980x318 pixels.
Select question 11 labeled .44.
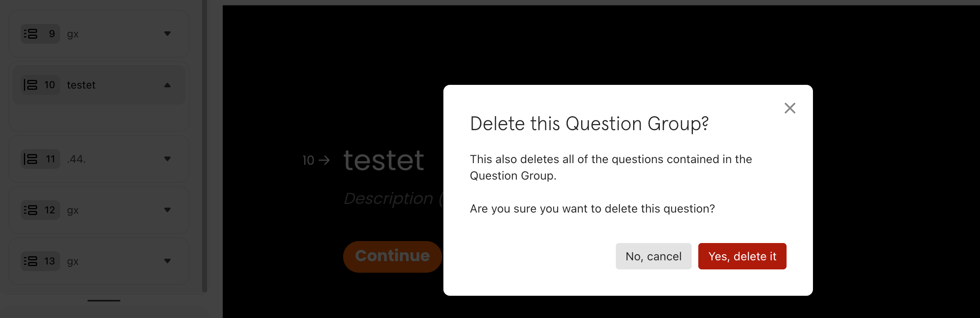click(x=99, y=159)
